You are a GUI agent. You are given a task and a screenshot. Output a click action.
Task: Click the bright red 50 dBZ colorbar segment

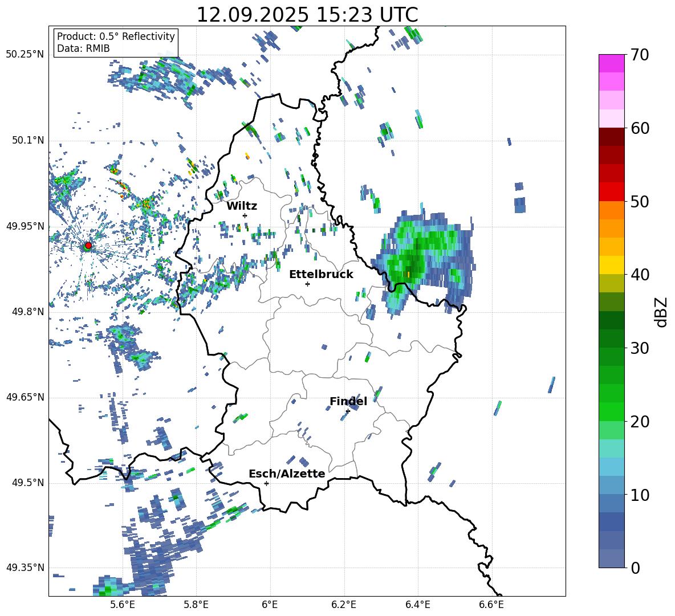click(611, 192)
